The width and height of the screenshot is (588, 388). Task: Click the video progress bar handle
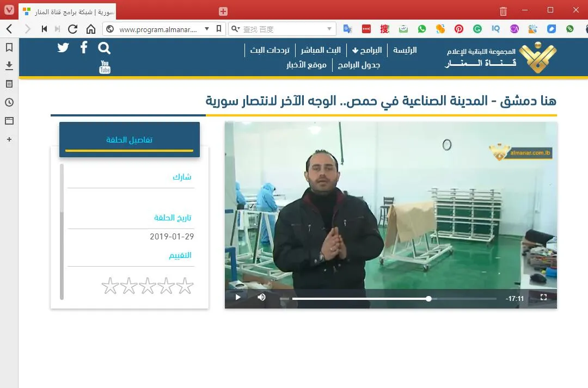(x=428, y=298)
